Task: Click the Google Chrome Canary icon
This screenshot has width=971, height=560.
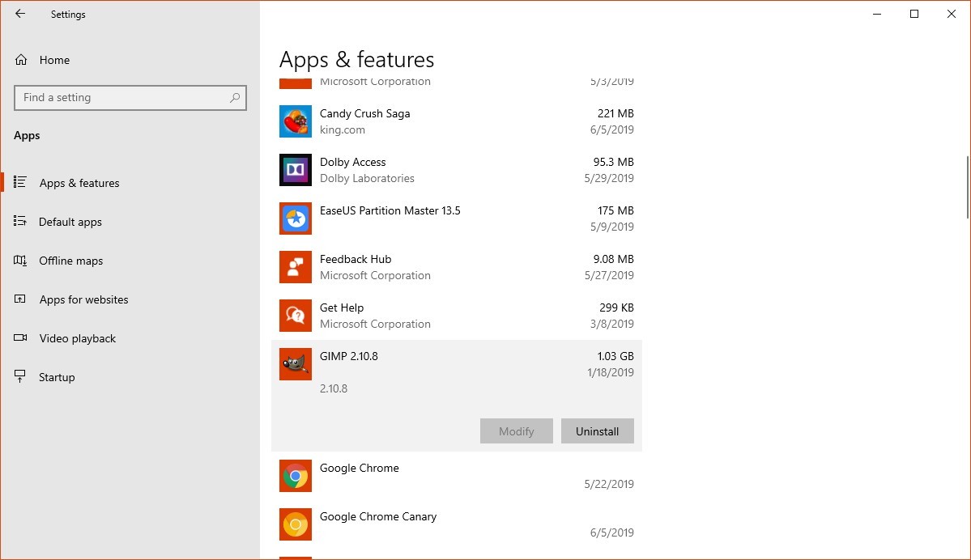Action: (x=296, y=524)
